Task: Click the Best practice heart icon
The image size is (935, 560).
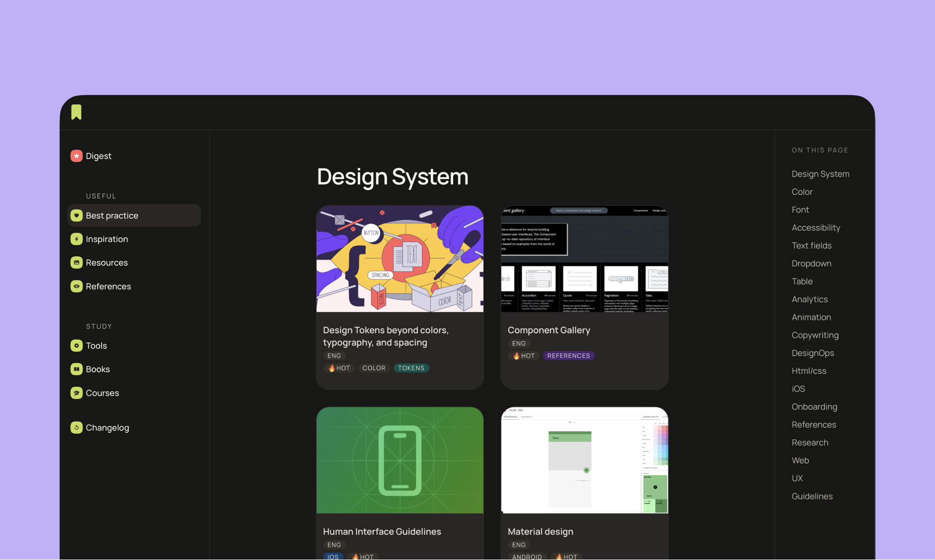Action: click(x=77, y=215)
